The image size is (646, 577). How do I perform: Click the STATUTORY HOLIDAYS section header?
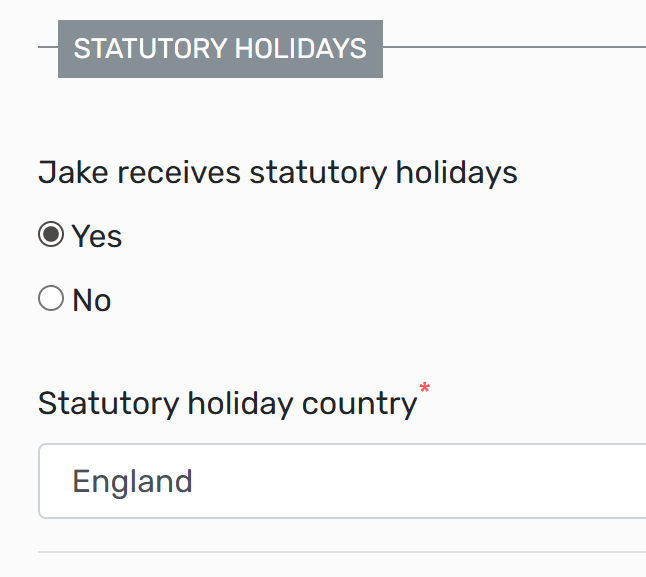pos(220,48)
